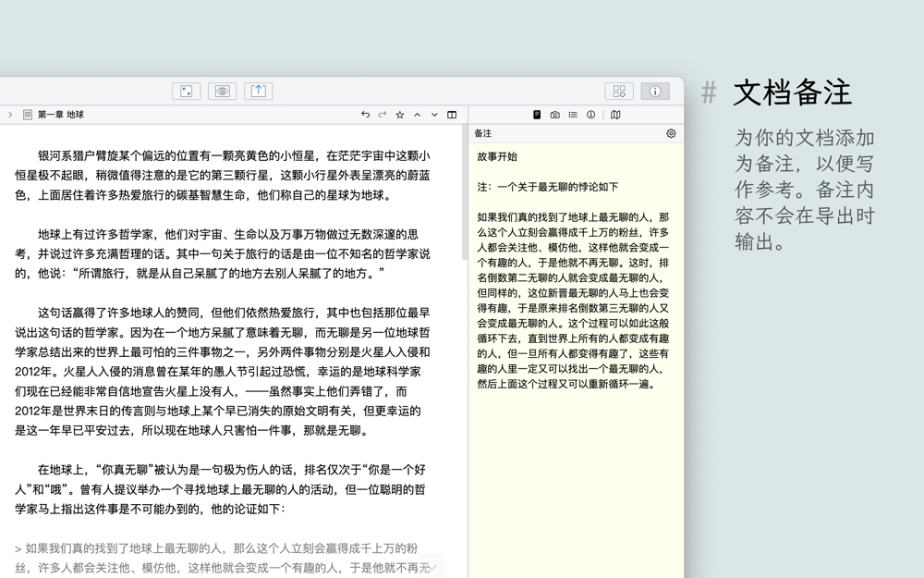The image size is (924, 578).
Task: Click the editor paragraph starting 在地球上
Action: click(x=221, y=489)
